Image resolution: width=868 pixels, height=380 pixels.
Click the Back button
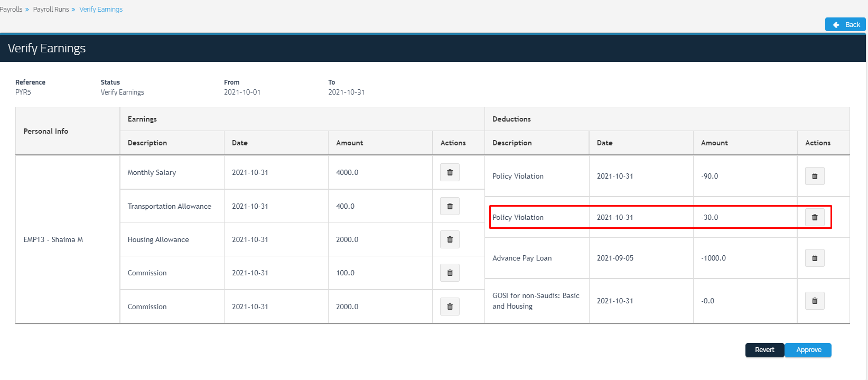click(x=845, y=24)
